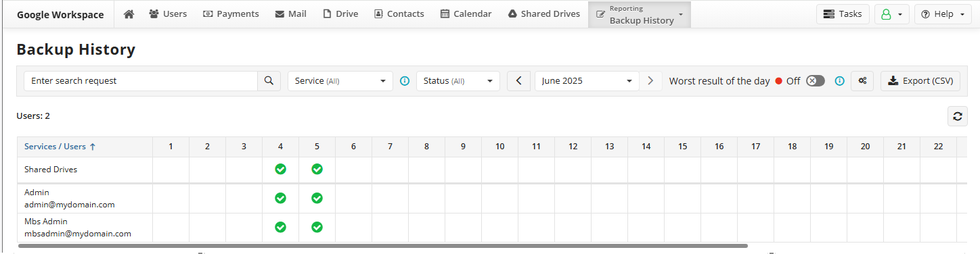Switch to the Calendar tab
Screen dimensions: 980x254
(x=466, y=14)
